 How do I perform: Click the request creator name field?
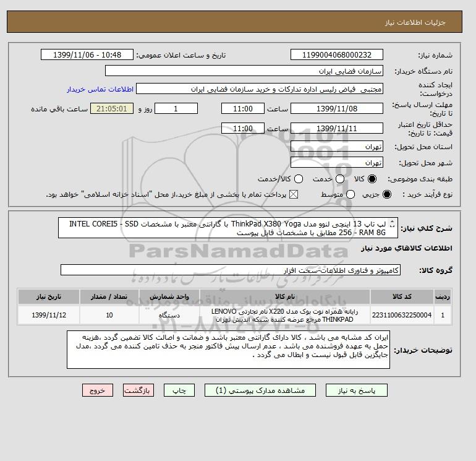click(260, 89)
